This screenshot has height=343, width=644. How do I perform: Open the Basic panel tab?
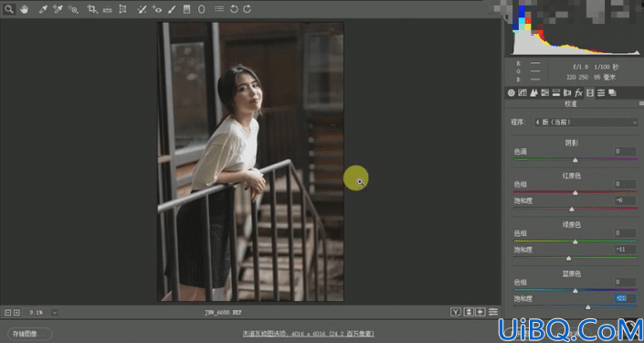(x=511, y=93)
